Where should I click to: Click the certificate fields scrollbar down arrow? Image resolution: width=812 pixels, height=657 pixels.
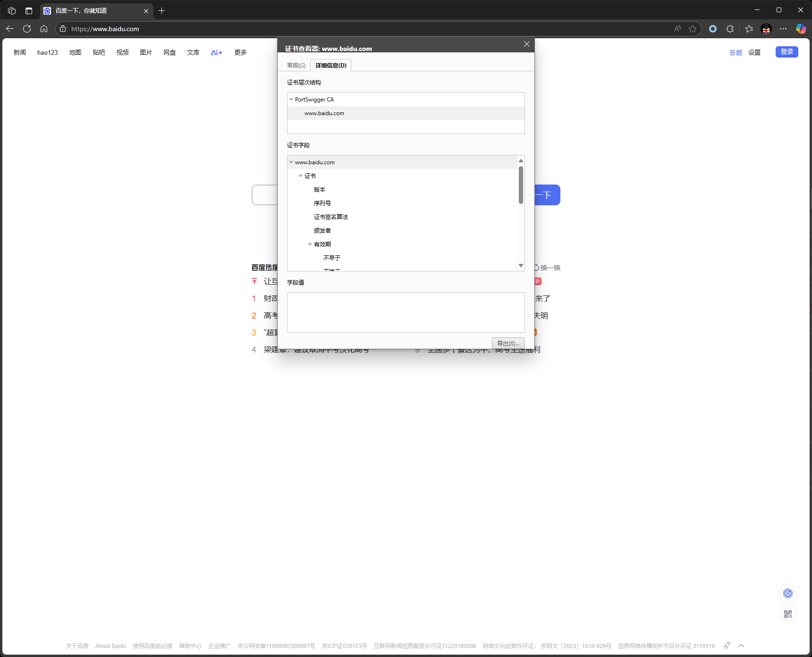tap(521, 266)
